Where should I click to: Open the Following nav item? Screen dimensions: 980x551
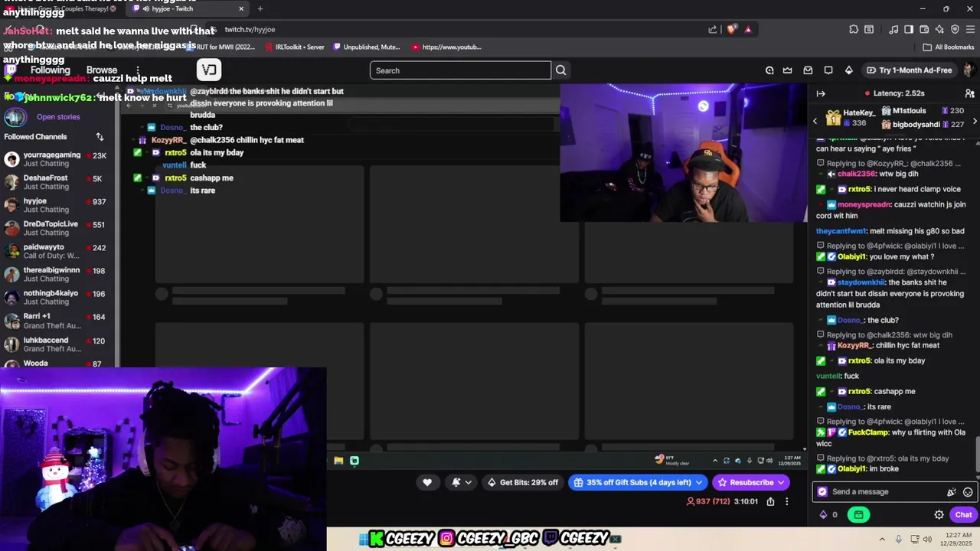click(50, 70)
